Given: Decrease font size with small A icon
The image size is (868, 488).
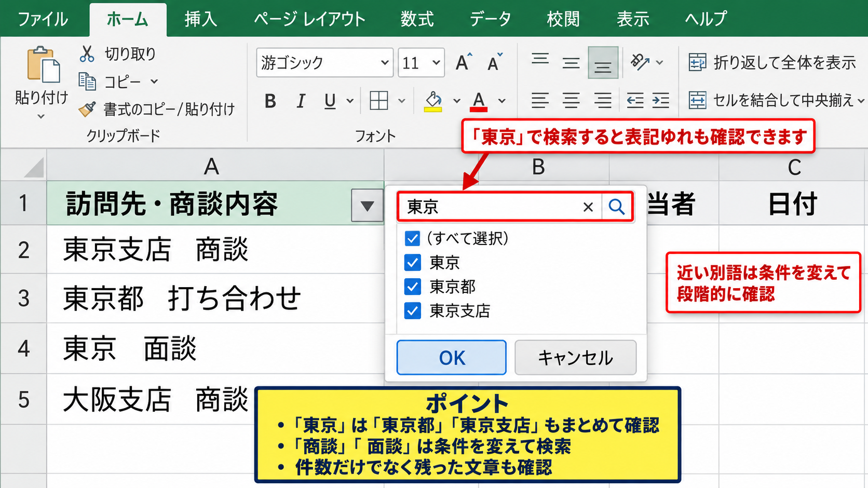Looking at the screenshot, I should (x=495, y=62).
